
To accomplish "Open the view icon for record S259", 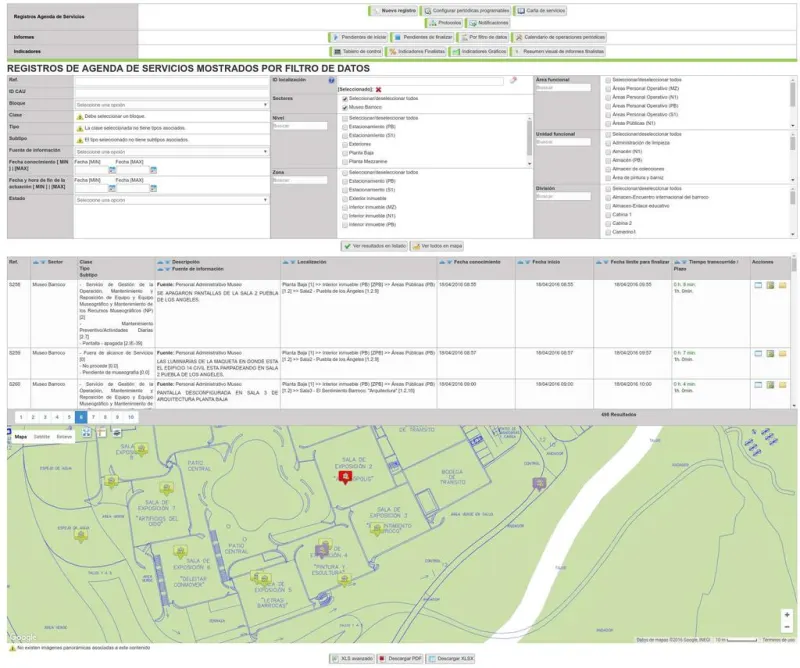I will 758,354.
